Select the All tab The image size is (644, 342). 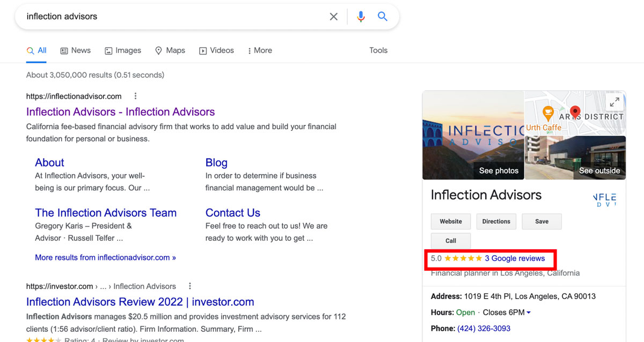[x=36, y=50]
